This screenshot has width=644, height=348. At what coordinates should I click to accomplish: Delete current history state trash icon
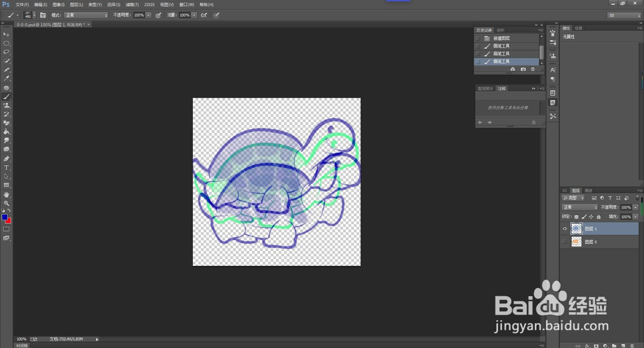point(533,69)
